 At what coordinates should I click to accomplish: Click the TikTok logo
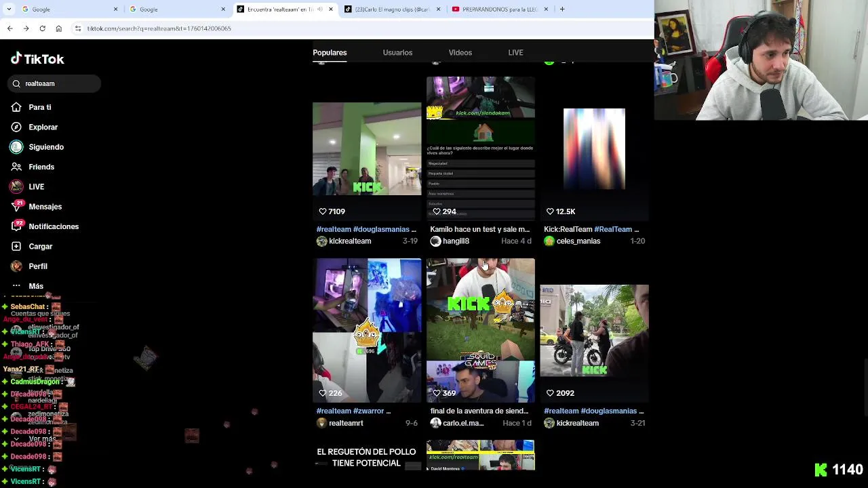[x=37, y=59]
